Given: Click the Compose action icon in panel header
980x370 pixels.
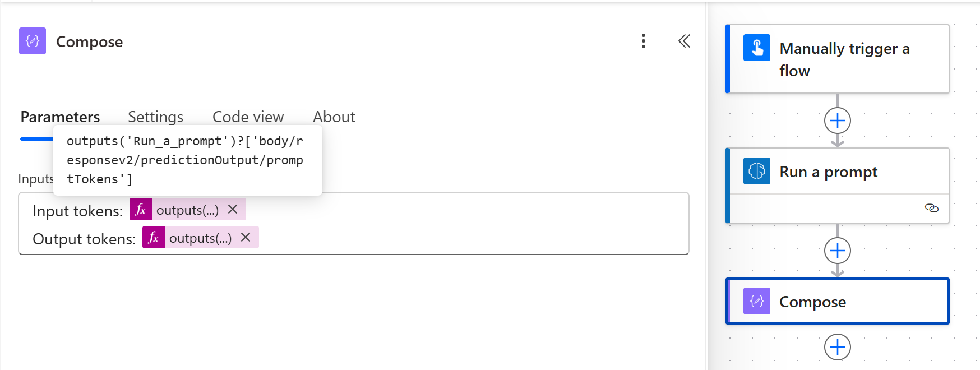Looking at the screenshot, I should [33, 41].
